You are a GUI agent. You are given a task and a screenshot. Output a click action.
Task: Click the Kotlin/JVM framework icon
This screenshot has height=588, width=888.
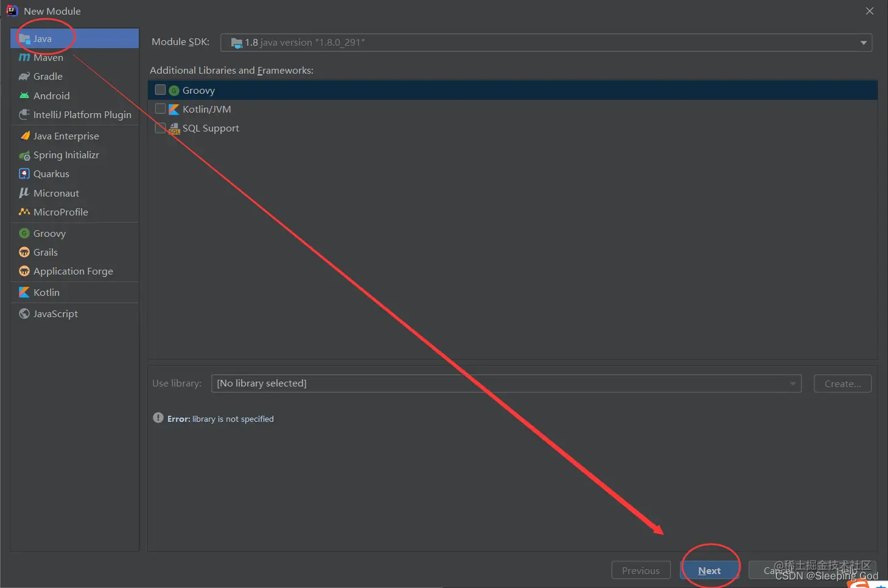[x=174, y=110]
